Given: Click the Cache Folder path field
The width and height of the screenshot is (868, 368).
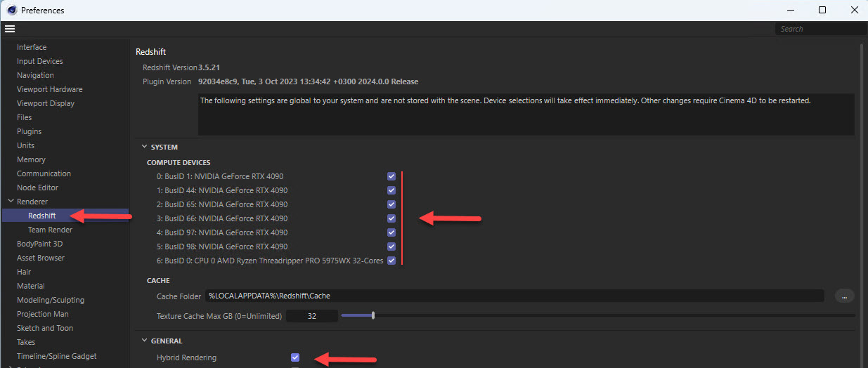Looking at the screenshot, I should (513, 296).
